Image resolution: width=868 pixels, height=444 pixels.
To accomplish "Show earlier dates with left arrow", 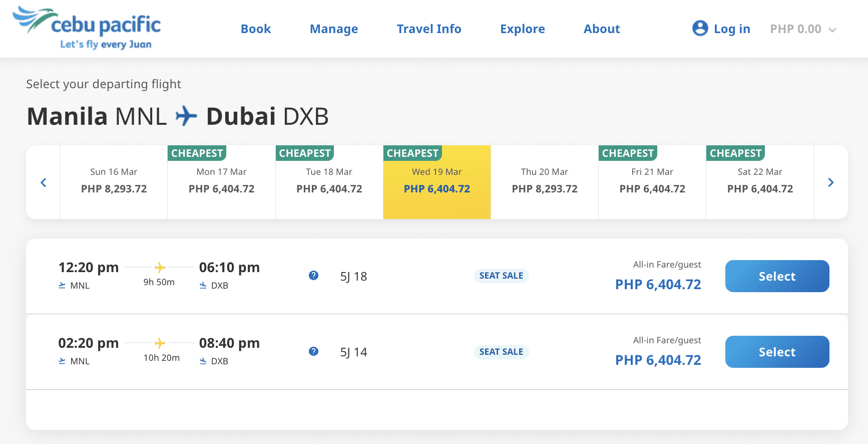I will point(44,182).
